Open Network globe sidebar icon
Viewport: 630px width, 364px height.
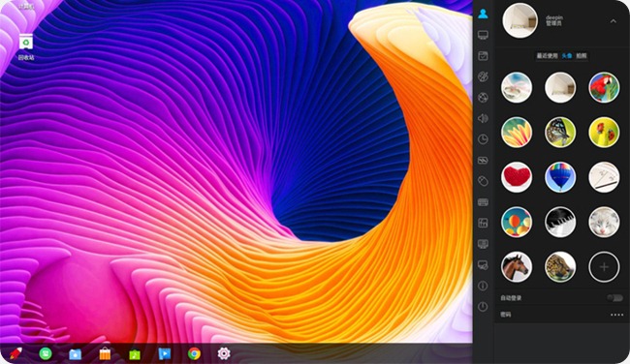pos(483,98)
